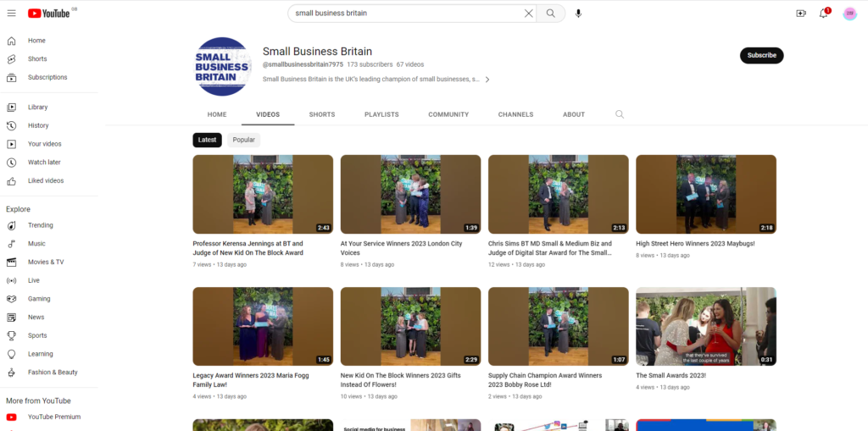Click the Small Business Britain channel avatar
This screenshot has height=431, width=868.
click(223, 66)
